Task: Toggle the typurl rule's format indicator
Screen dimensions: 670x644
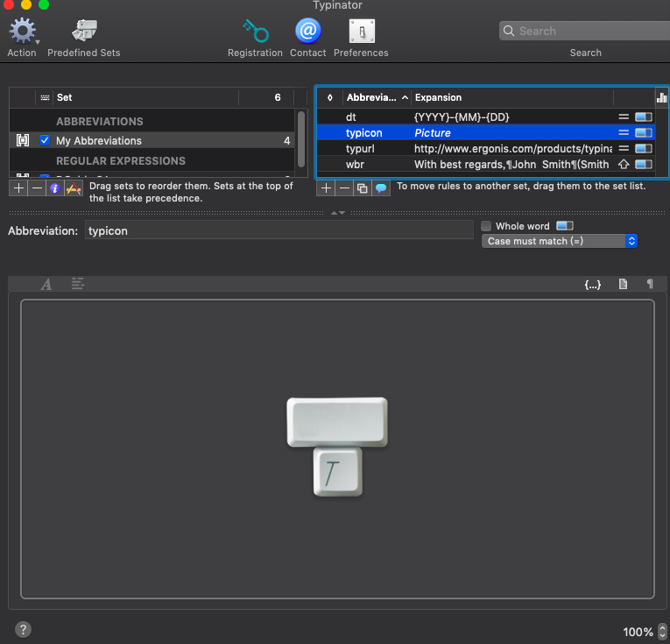Action: pyautogui.click(x=644, y=148)
